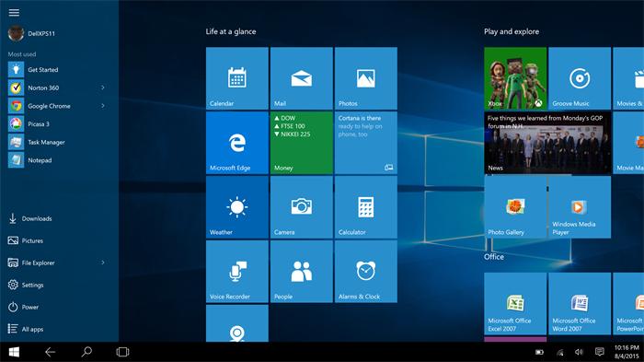644x362 pixels.
Task: Open the Weather tile
Action: coord(237,207)
